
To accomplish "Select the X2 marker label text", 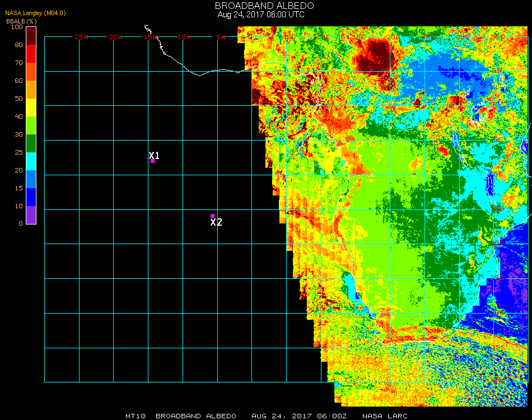I will pos(216,222).
